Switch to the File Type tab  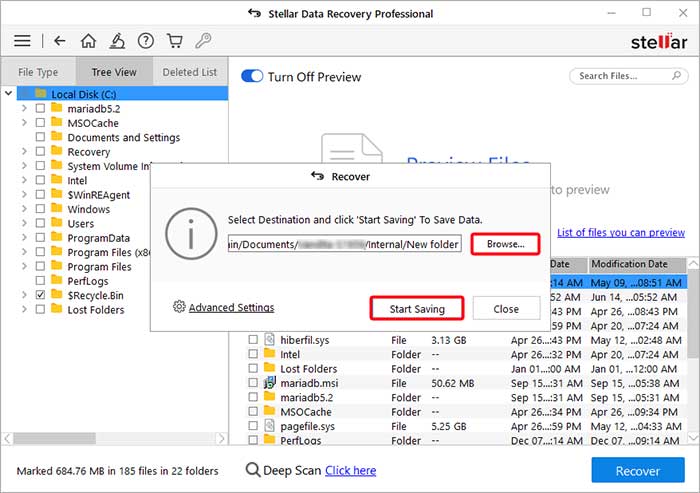(x=38, y=71)
